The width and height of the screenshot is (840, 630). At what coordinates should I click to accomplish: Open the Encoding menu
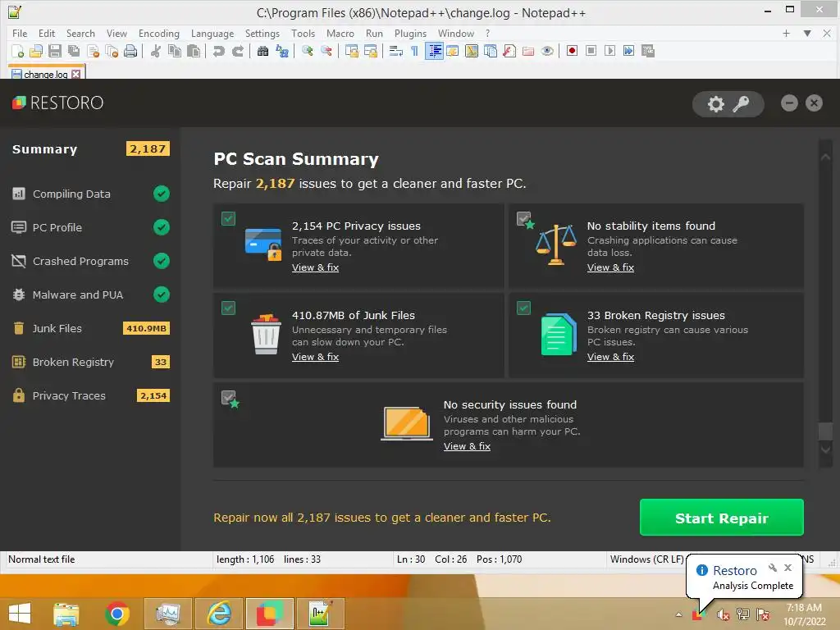pos(159,33)
